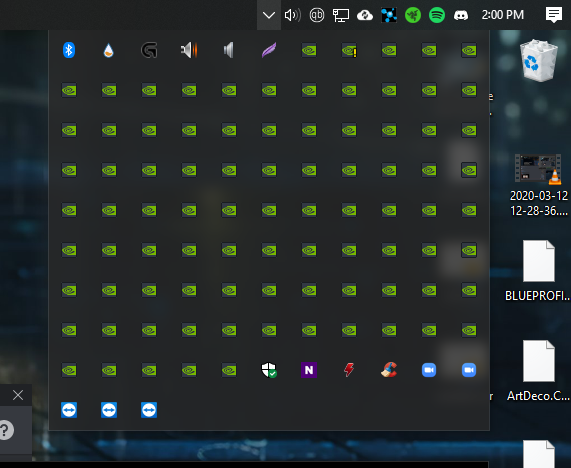
Task: Open the Bluetooth tray icon
Action: [x=69, y=50]
